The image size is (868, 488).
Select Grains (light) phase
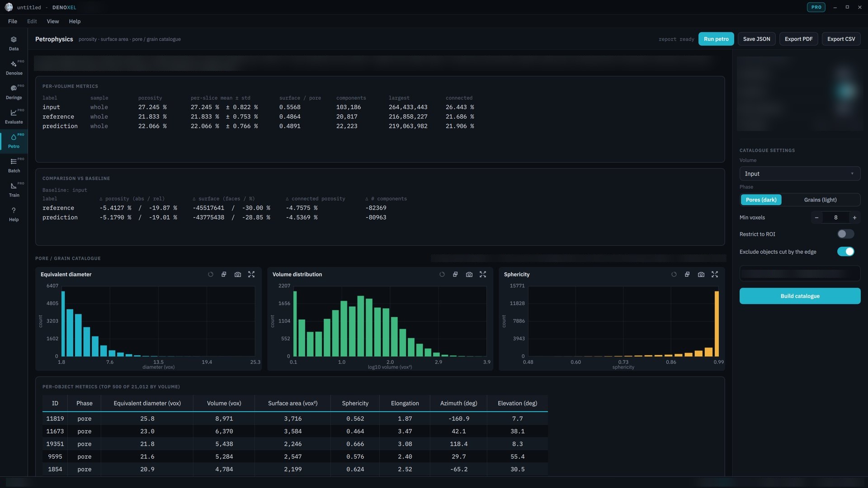pyautogui.click(x=820, y=200)
